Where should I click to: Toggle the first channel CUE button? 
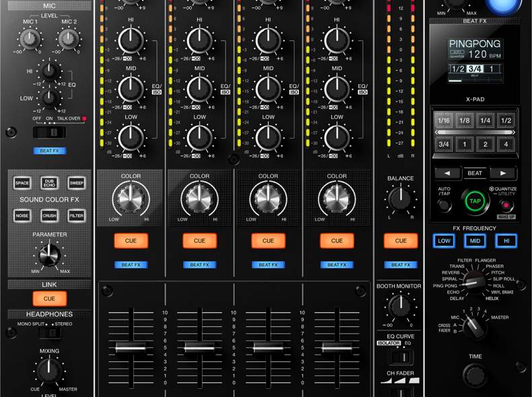131,241
